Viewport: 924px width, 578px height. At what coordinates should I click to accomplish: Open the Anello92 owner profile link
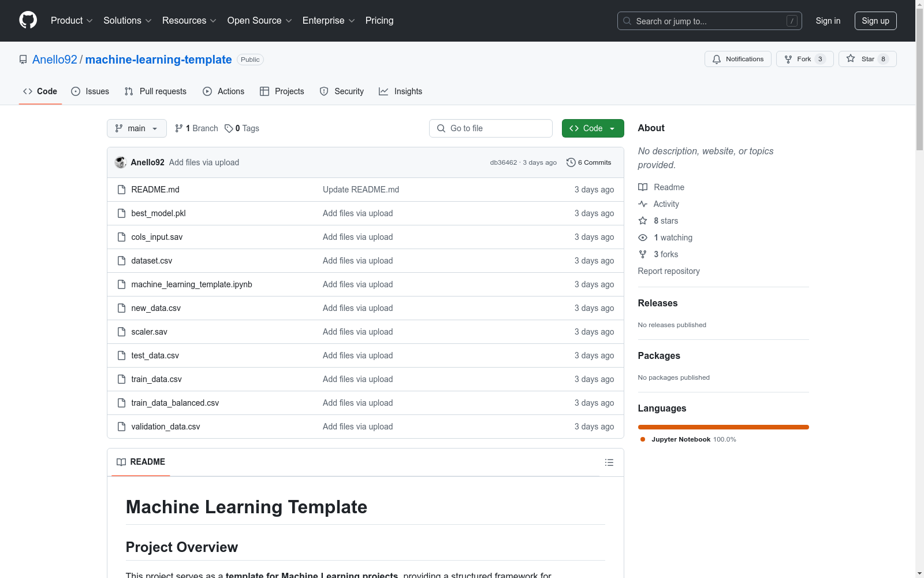(55, 60)
